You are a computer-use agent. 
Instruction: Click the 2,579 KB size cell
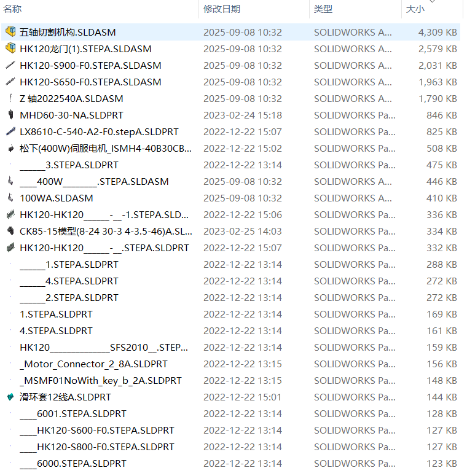tap(438, 49)
